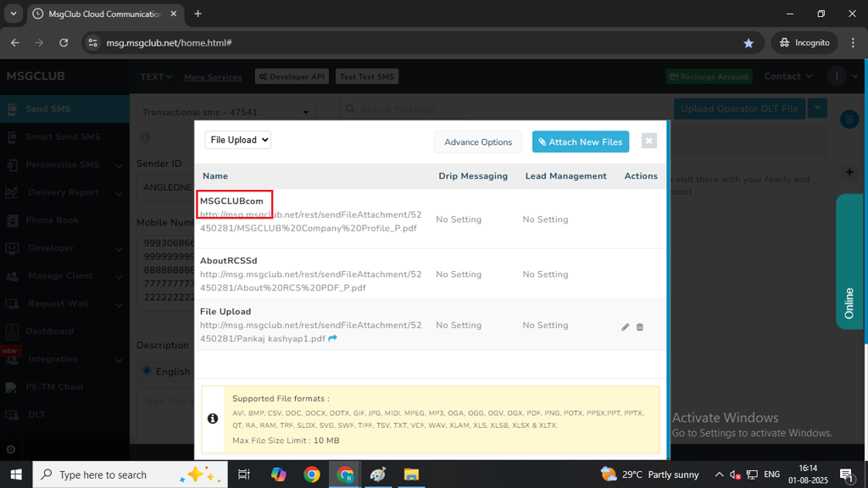Reload the MsgClub page

tap(64, 42)
